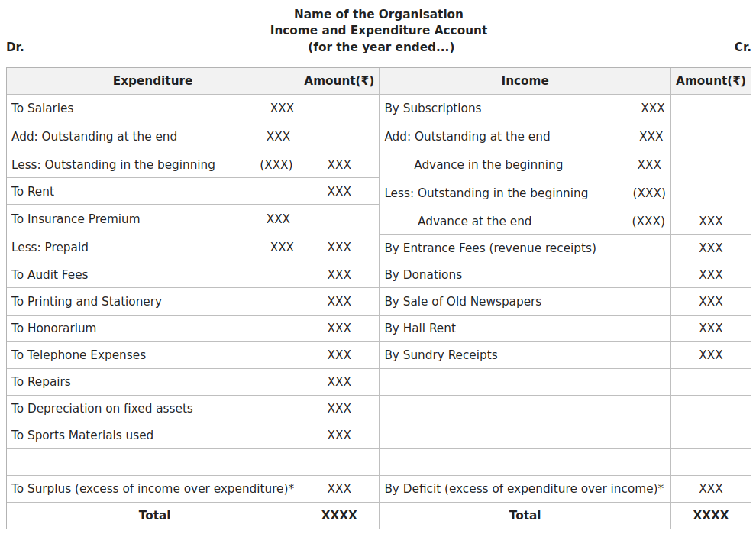
Task: Select 'By Sale of Old Newspapers'
Action: (x=463, y=302)
